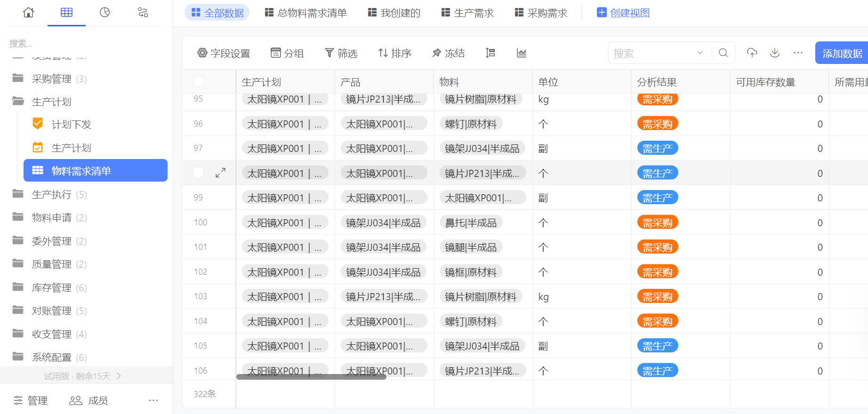Open the search field dropdown arrow
This screenshot has height=414, width=868.
[x=700, y=53]
